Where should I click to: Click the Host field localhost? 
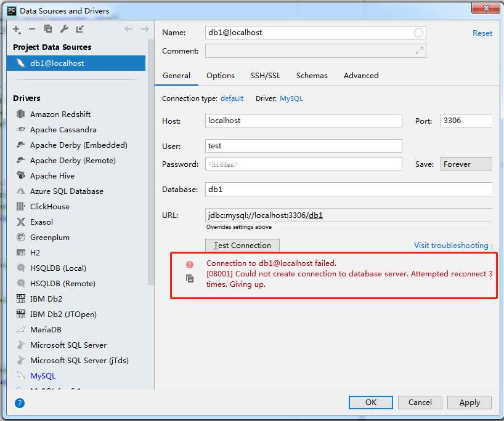tap(303, 121)
